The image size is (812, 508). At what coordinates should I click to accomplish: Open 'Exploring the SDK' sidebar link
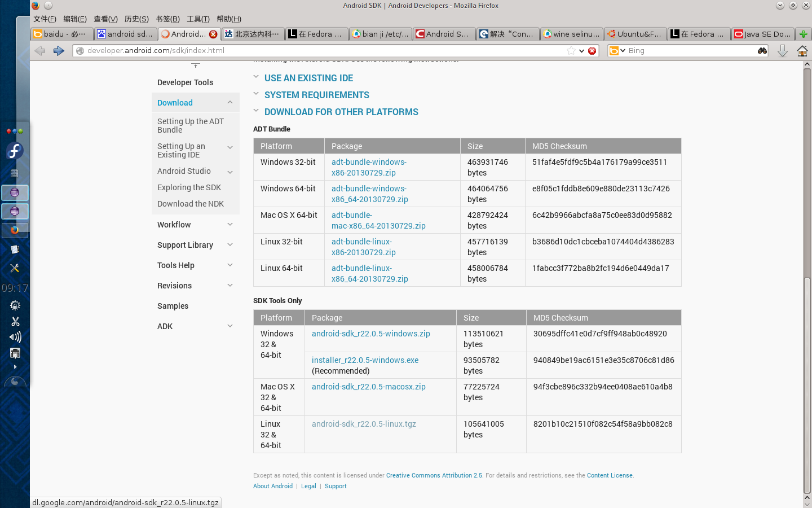189,187
